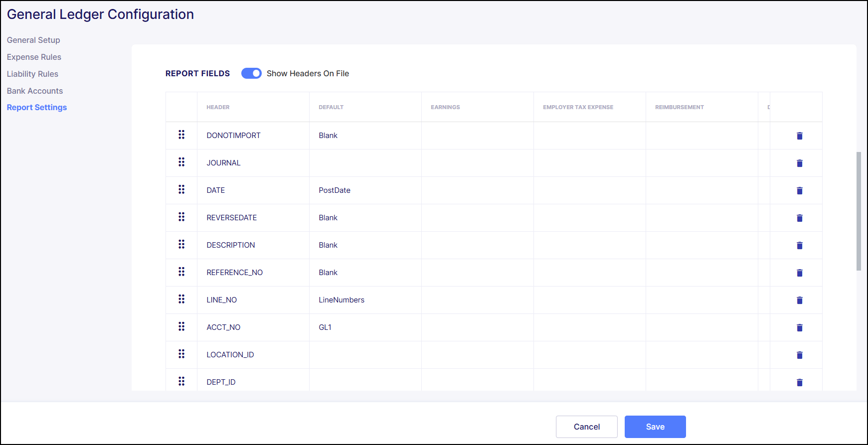Remove the DATE field using trash icon
Screen dimensions: 868x445
(x=799, y=190)
